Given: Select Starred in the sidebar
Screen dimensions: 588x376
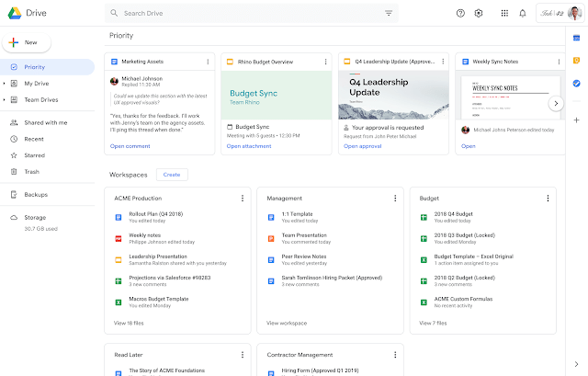Looking at the screenshot, I should pos(32,155).
